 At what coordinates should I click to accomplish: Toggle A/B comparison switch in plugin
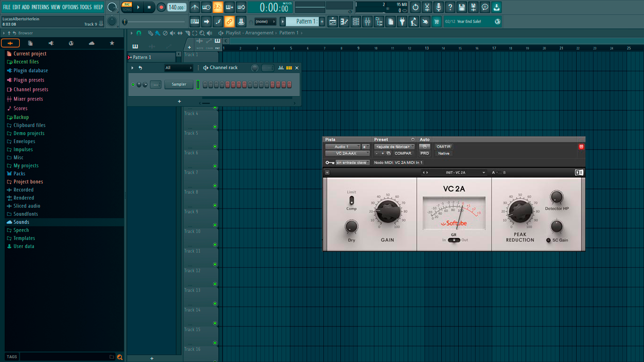tap(499, 173)
